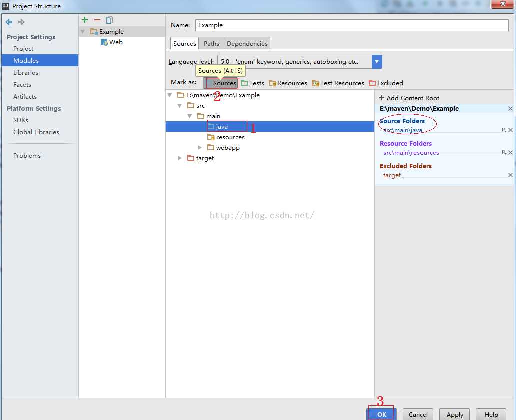
Task: Click the IntelliJ icon in title bar
Action: 5,6
